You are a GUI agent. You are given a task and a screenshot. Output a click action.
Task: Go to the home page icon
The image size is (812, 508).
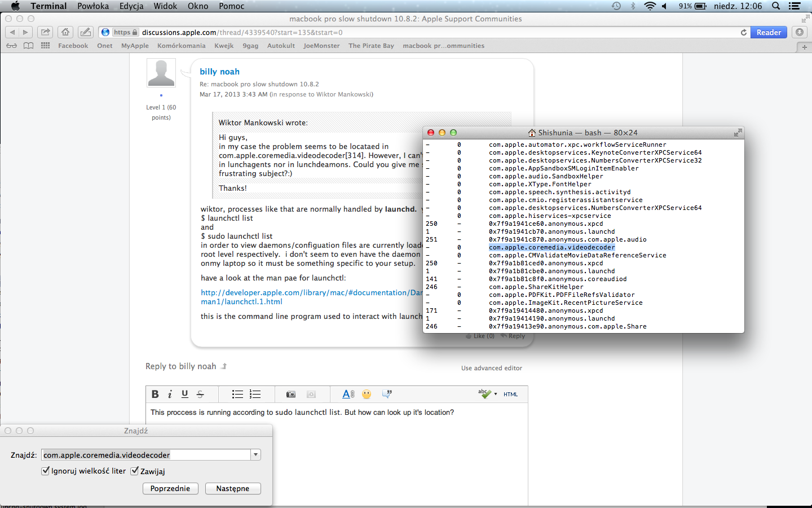point(65,32)
